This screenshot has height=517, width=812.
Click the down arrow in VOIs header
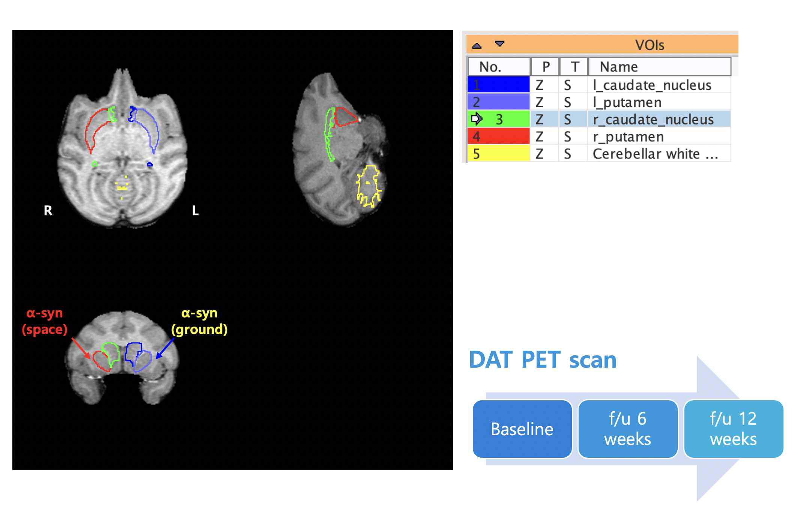pyautogui.click(x=500, y=44)
